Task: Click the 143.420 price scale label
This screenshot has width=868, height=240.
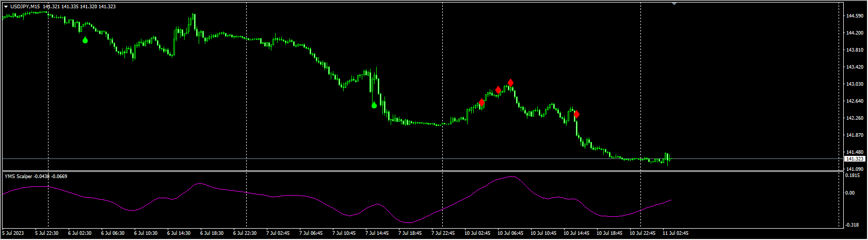Action: pyautogui.click(x=855, y=67)
